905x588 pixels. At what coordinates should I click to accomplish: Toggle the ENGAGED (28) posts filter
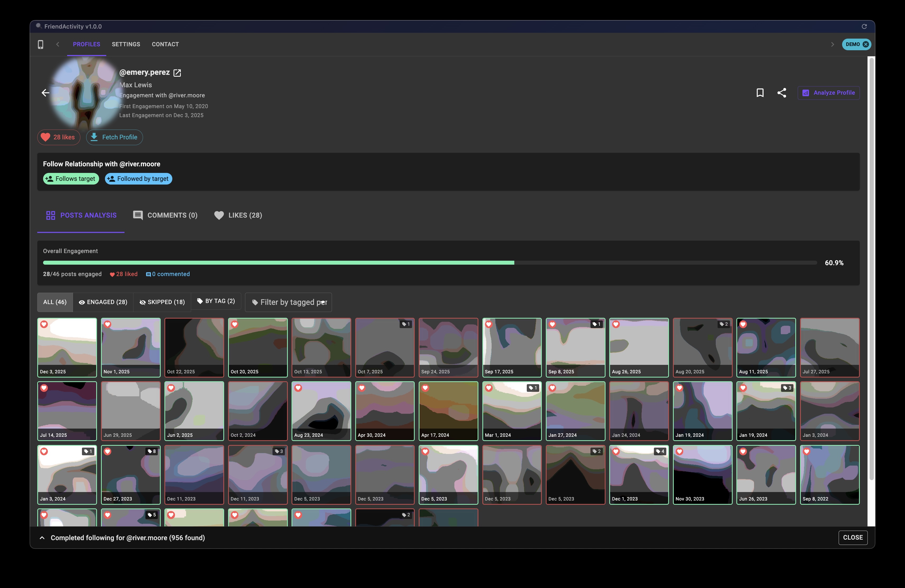coord(103,302)
